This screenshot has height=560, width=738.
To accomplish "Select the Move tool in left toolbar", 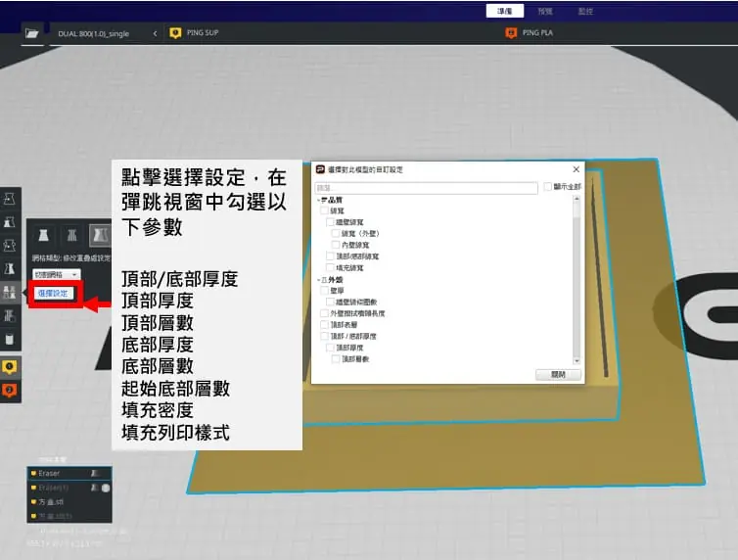I will (10, 199).
